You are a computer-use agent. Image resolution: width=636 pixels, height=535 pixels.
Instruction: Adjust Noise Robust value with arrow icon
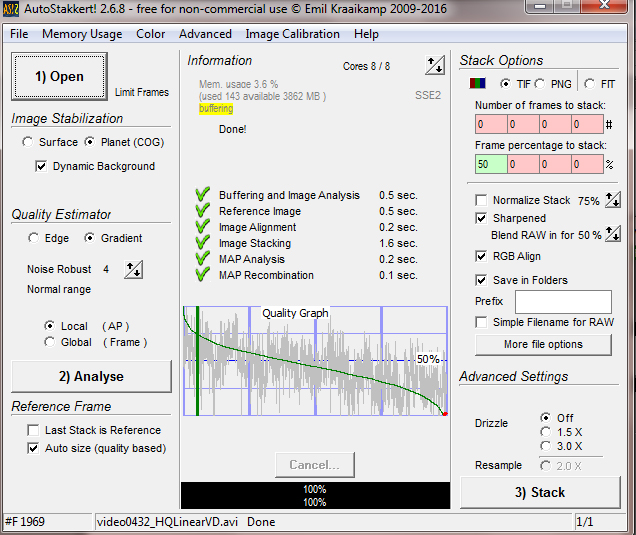(132, 269)
